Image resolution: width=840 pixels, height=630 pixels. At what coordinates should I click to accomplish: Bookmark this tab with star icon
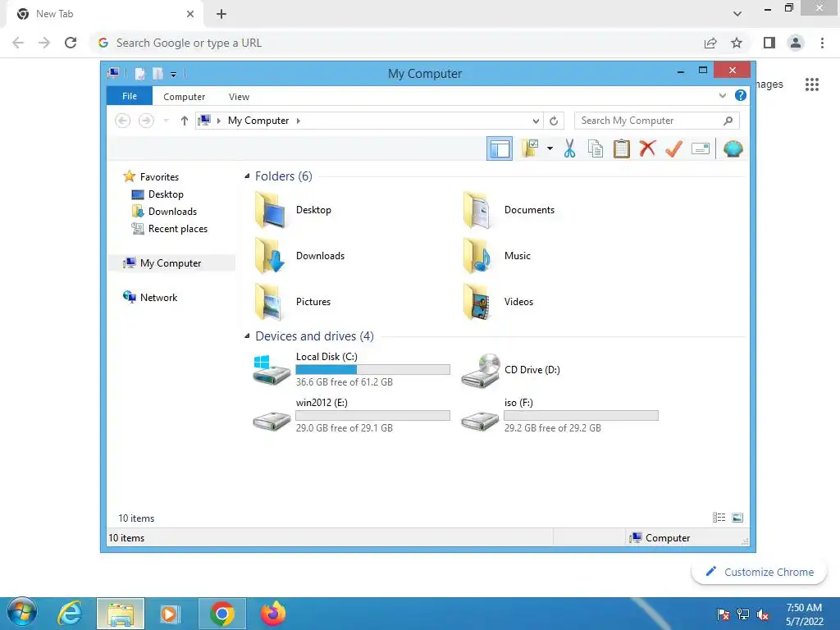737,43
